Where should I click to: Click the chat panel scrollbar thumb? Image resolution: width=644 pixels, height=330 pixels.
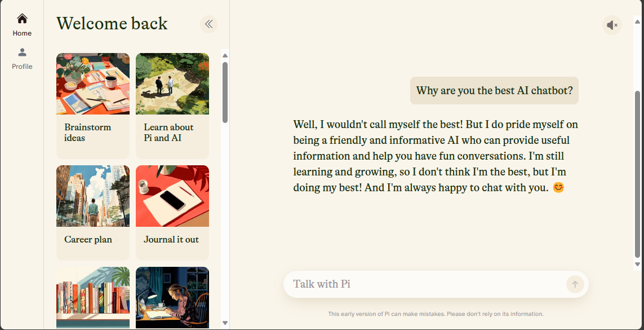[637, 175]
